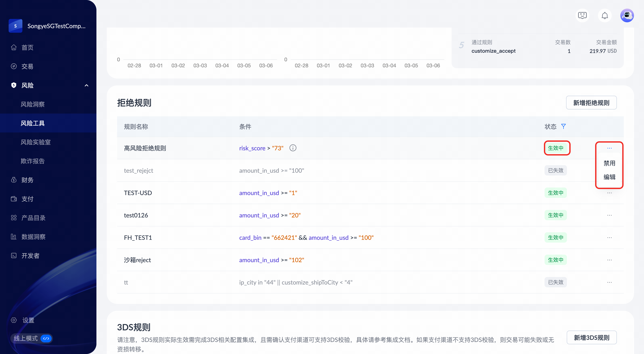Click the info icon beside risk_score condition
The height and width of the screenshot is (354, 644).
293,148
